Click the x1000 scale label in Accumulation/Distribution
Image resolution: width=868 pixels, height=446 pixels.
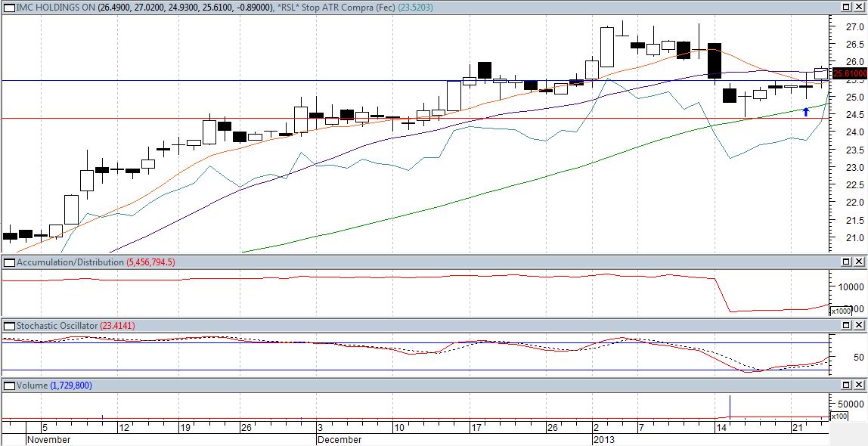pos(840,311)
